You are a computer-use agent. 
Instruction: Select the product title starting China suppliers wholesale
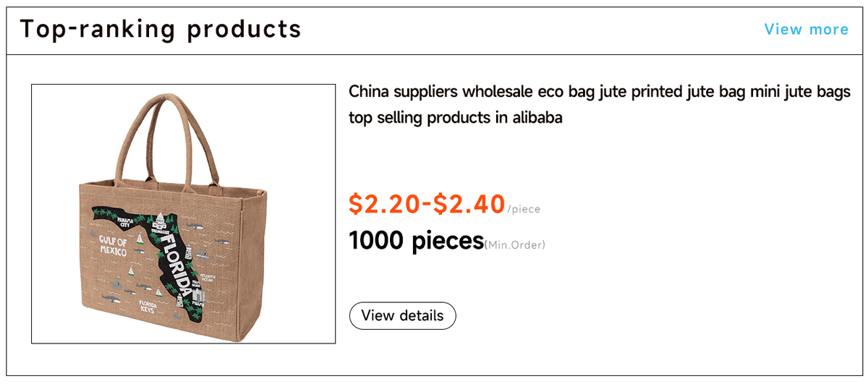click(600, 104)
